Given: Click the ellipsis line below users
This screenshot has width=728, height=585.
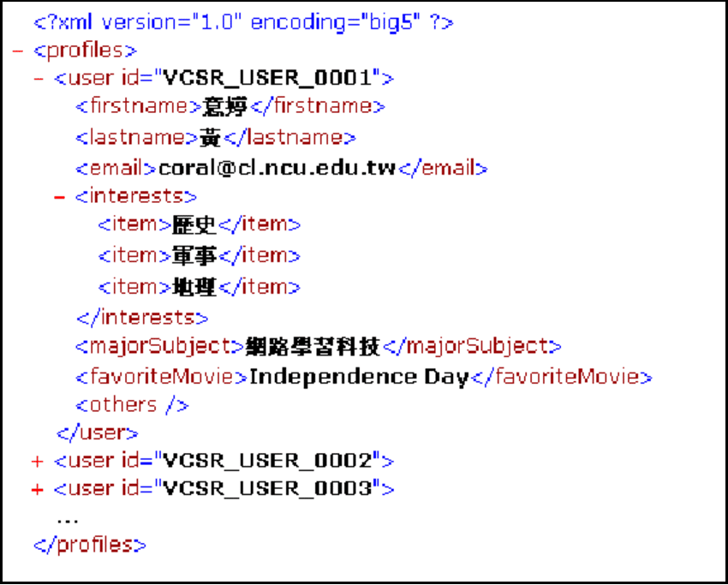Looking at the screenshot, I should pos(68,521).
